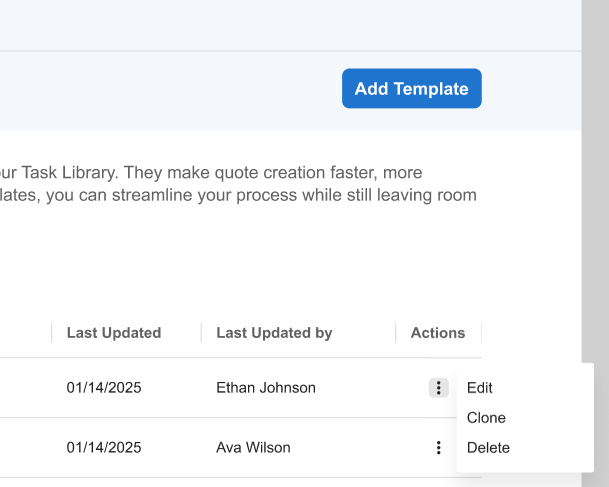
Task: Sort by the Last Updated column header
Action: pyautogui.click(x=114, y=333)
